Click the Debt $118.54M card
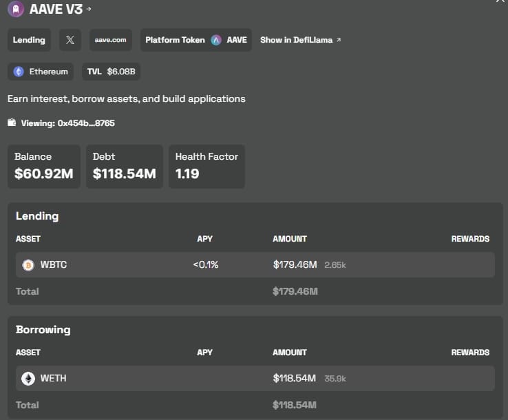 point(125,166)
